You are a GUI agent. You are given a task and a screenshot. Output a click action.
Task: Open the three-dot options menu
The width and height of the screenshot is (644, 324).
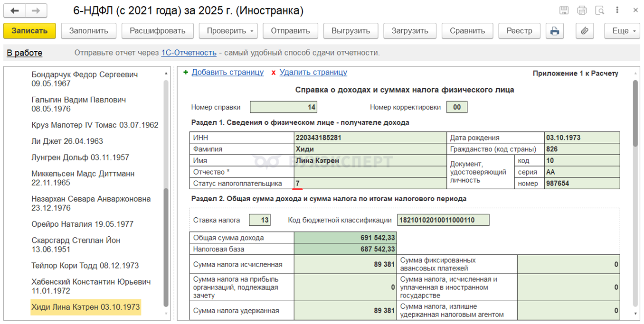[617, 10]
